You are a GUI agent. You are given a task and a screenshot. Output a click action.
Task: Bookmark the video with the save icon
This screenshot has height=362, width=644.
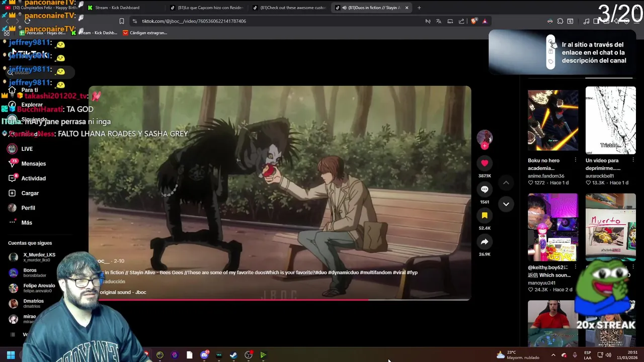(x=485, y=215)
